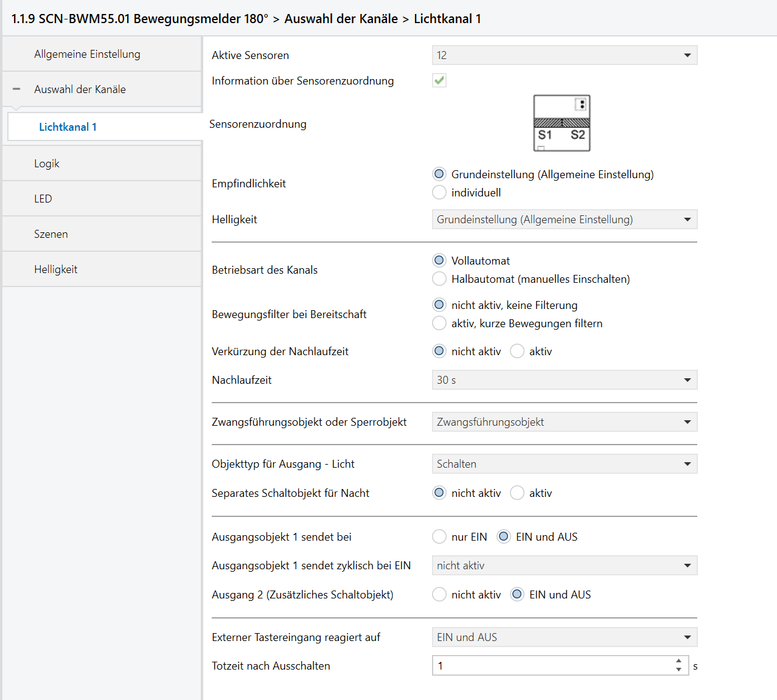
Task: Click the sensor assignment diagram image
Action: point(562,123)
